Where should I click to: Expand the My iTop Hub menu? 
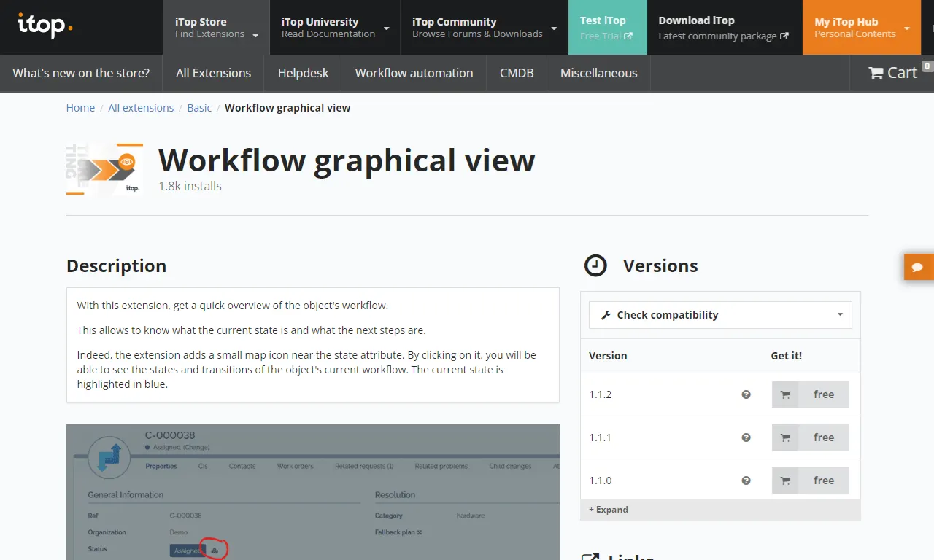pos(862,28)
